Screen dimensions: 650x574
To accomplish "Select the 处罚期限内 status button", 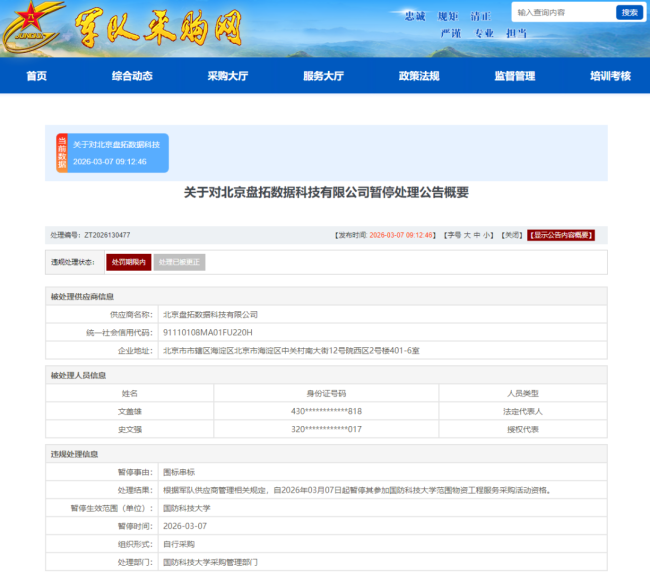I will point(129,262).
